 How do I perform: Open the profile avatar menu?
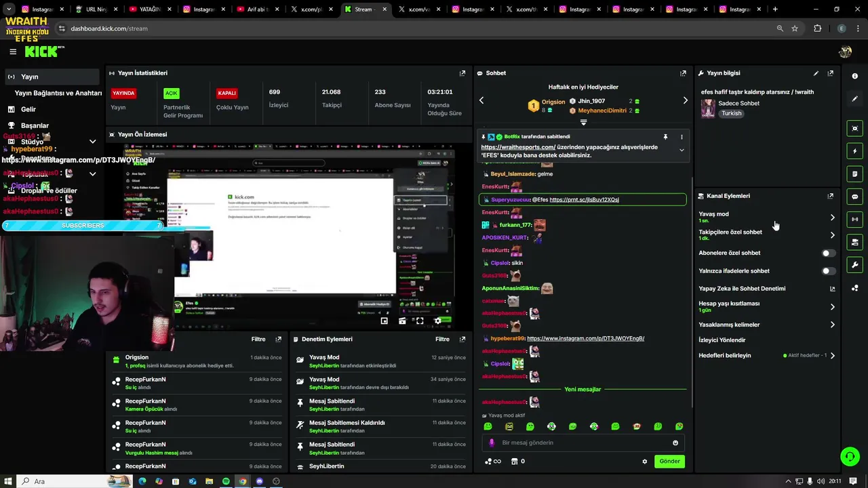tap(845, 52)
